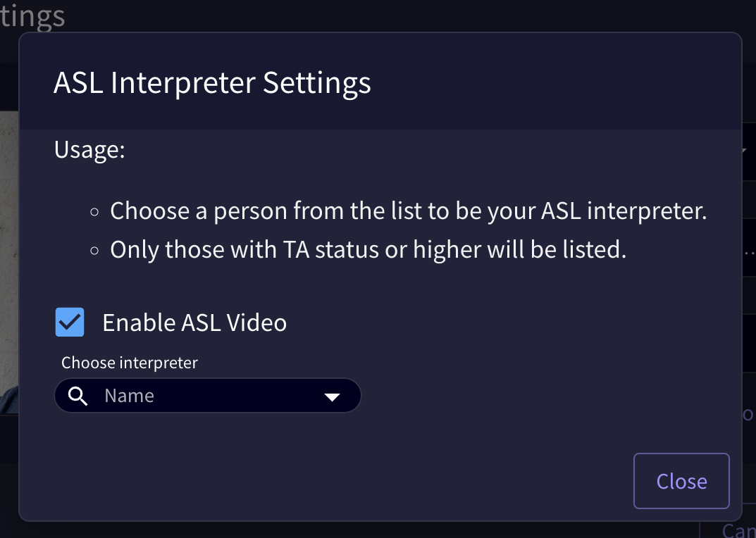The height and width of the screenshot is (538, 756).
Task: Click the "Usage:" heading text
Action: 89,149
